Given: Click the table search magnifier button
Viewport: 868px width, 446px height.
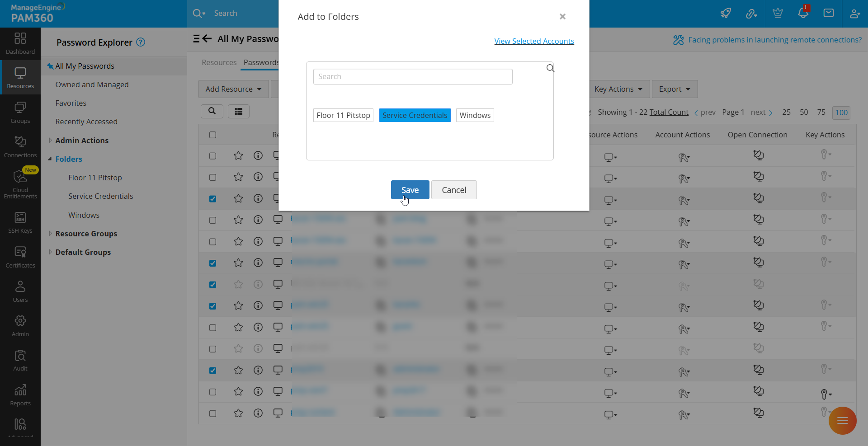Looking at the screenshot, I should coord(212,111).
